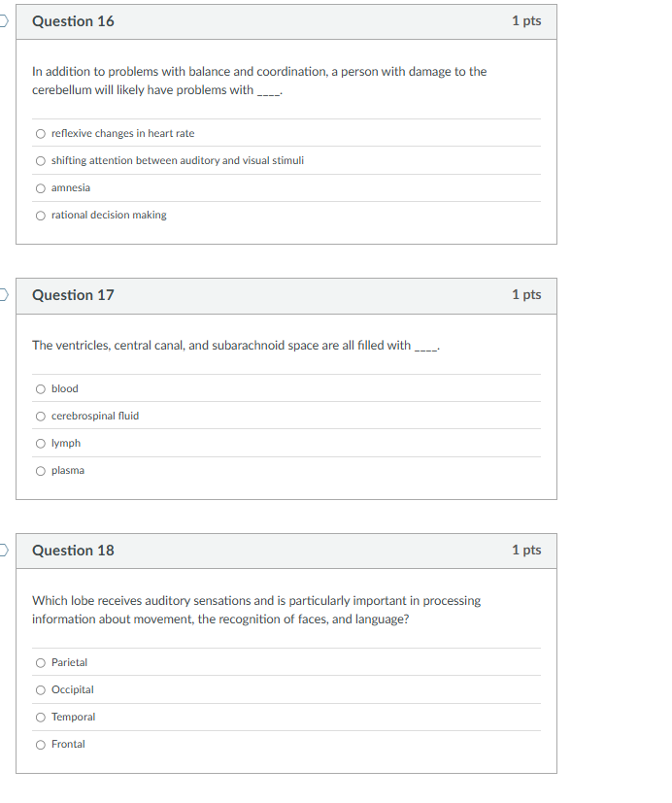Select "Parietal" in Question 18
The height and width of the screenshot is (803, 672).
point(40,662)
